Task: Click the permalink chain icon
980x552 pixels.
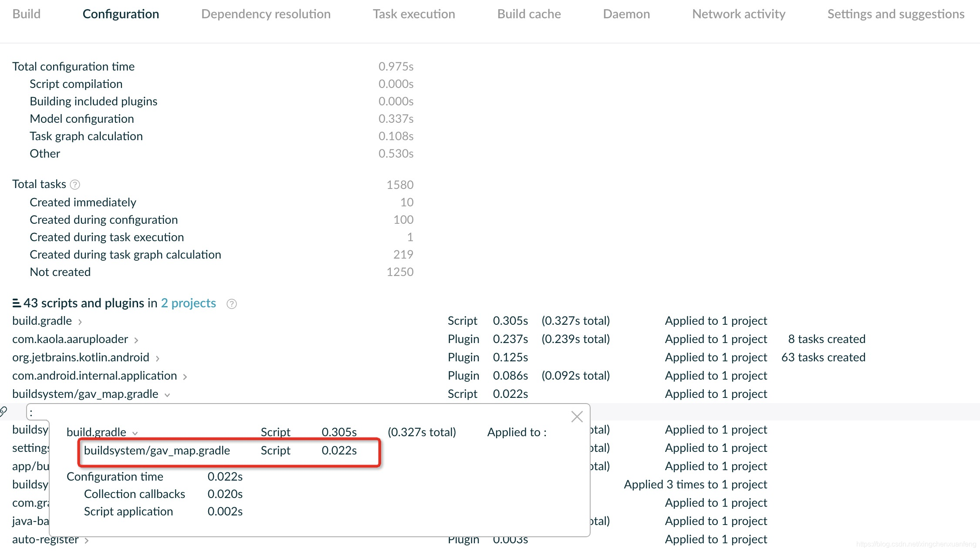Action: pyautogui.click(x=3, y=411)
